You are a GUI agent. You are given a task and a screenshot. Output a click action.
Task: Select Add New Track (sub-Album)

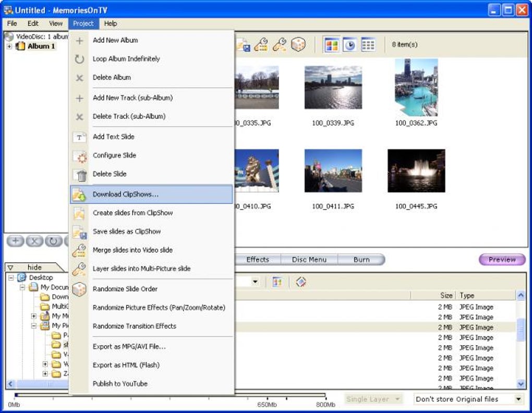click(151, 98)
